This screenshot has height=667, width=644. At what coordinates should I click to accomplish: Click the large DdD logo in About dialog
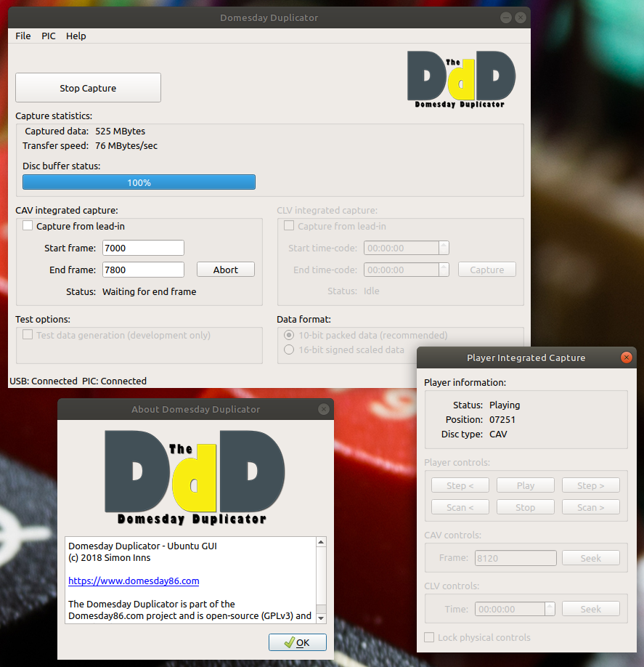click(195, 476)
